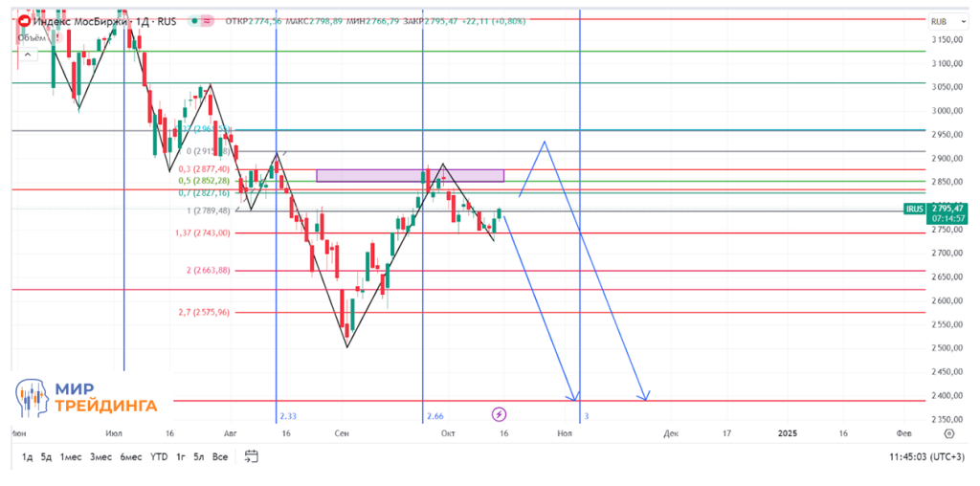Toggle the pink approximate data indicator
The height and width of the screenshot is (486, 980).
(208, 20)
